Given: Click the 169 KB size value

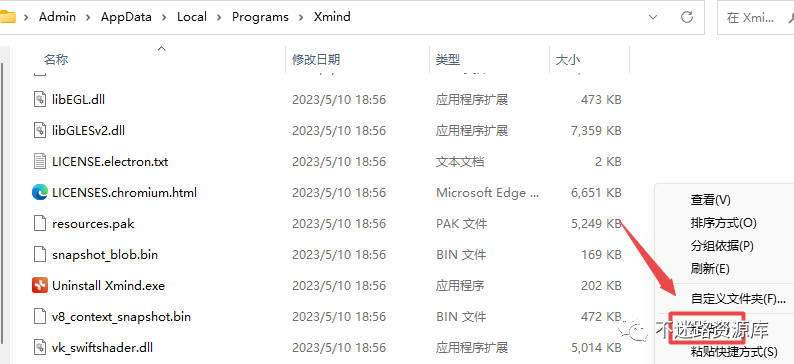Looking at the screenshot, I should click(x=601, y=254).
